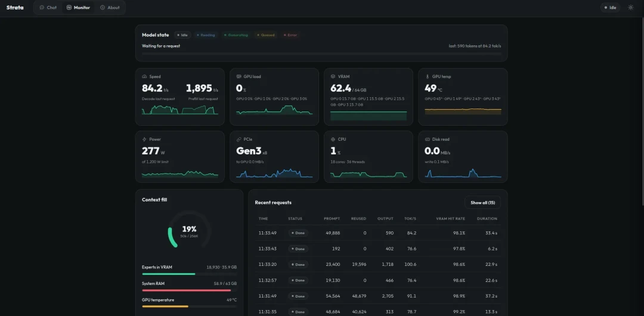
Task: Select the Queued model state chip
Action: pos(266,35)
